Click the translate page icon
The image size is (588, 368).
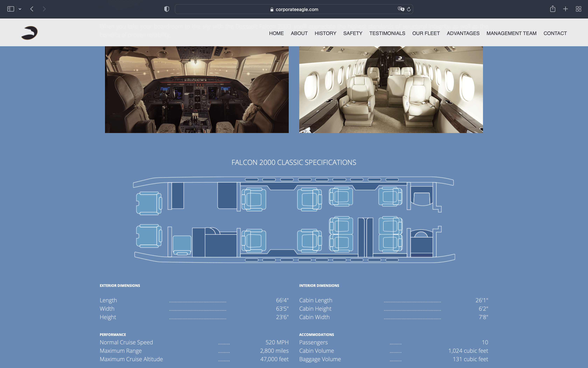tap(401, 9)
